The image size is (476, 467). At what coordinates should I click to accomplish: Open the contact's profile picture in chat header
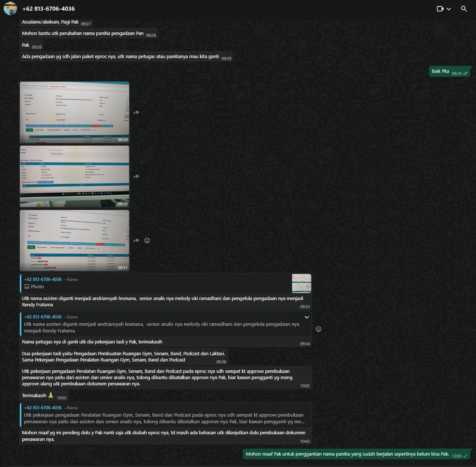10,8
